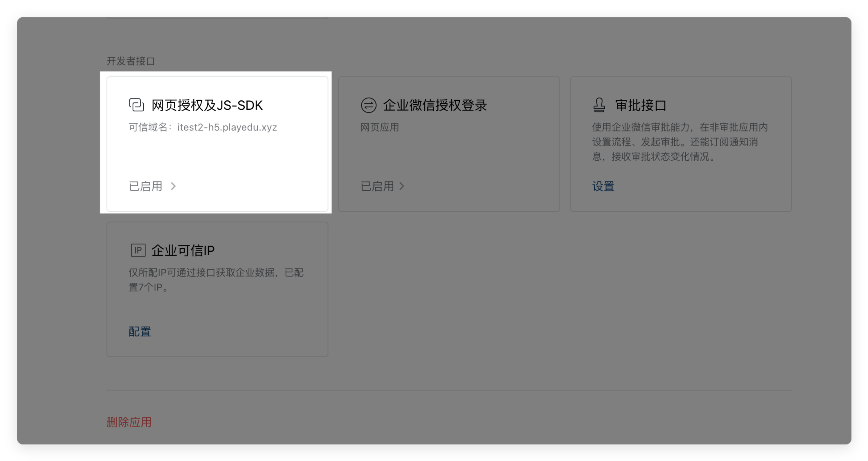Click the 网页授权及JS-SDK overlapping squares icon
Image resolution: width=868 pixels, height=461 pixels.
[136, 105]
